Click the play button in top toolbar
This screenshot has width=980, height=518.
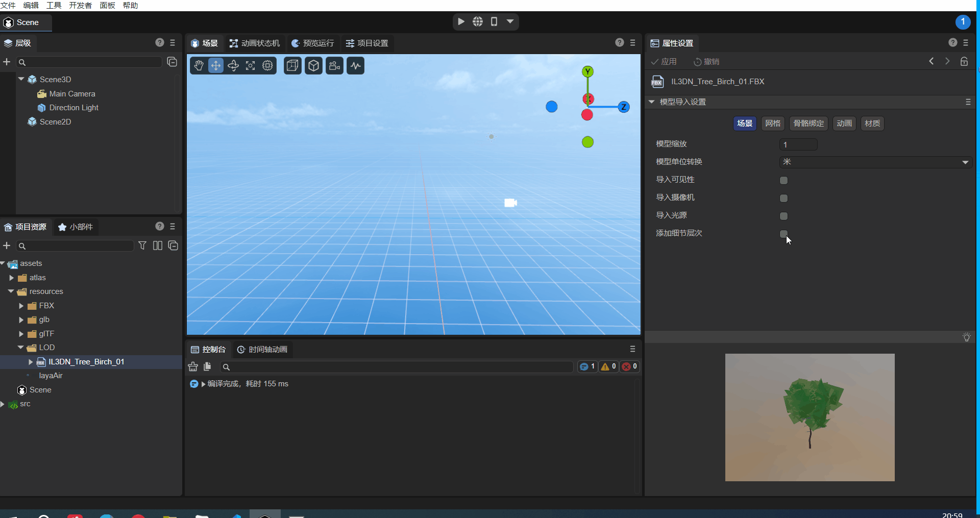461,21
